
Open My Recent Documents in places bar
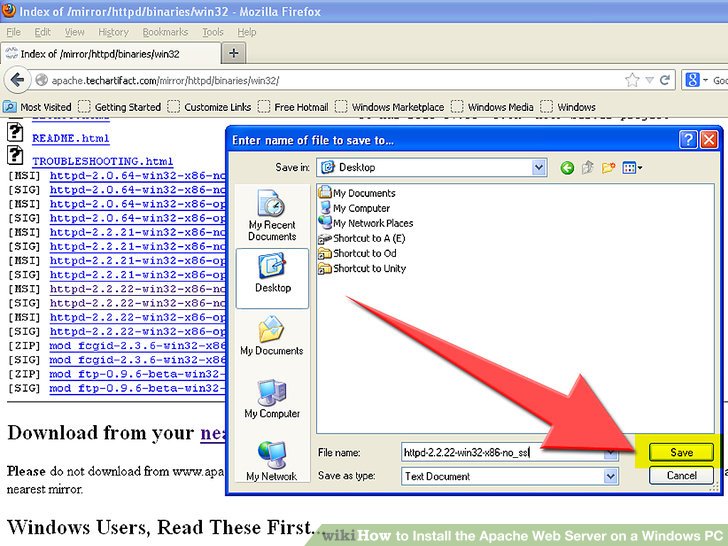272,216
